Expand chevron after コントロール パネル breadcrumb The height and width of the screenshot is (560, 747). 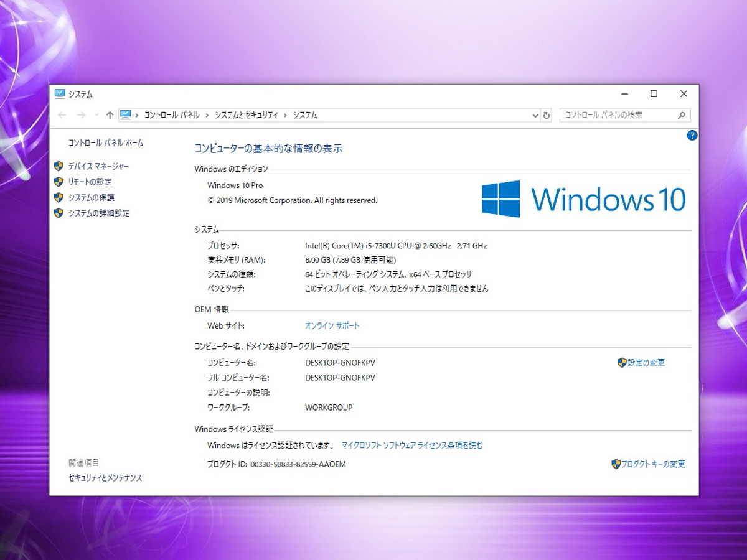207,115
